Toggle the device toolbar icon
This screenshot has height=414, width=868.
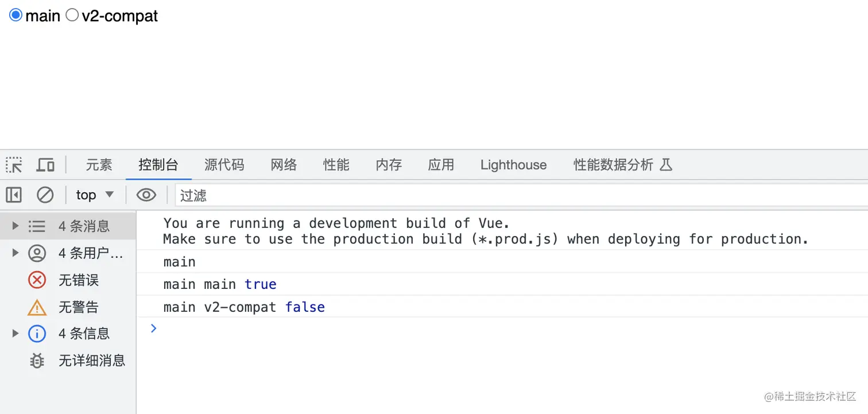click(x=45, y=165)
